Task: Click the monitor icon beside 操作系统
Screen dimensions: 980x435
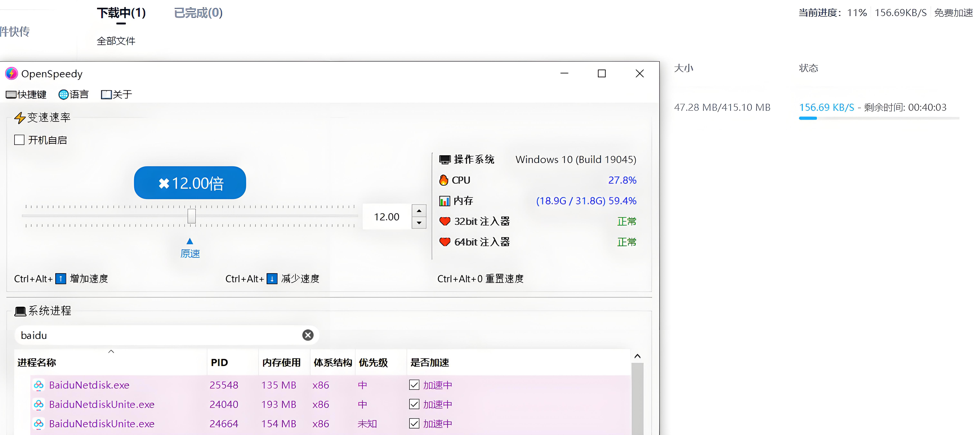Action: click(445, 159)
